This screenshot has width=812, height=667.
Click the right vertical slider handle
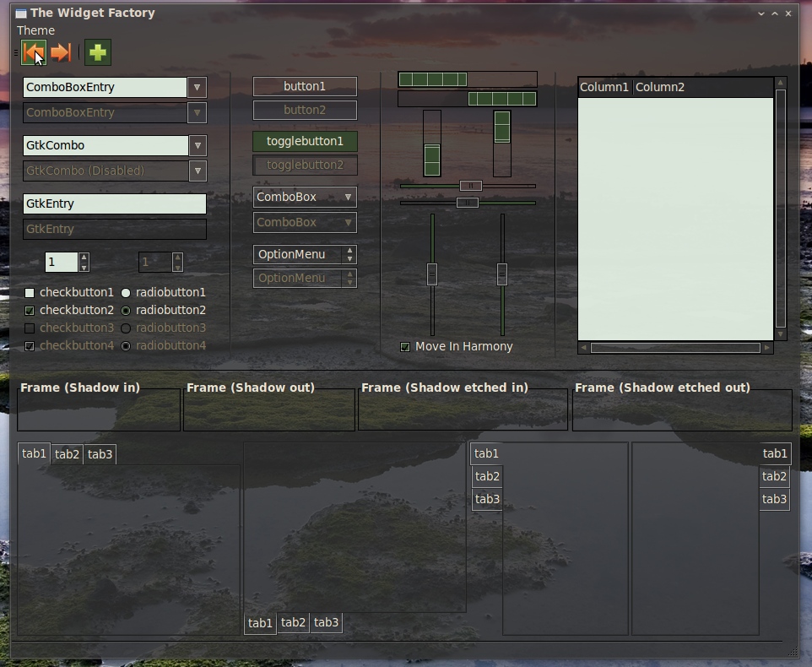(502, 274)
